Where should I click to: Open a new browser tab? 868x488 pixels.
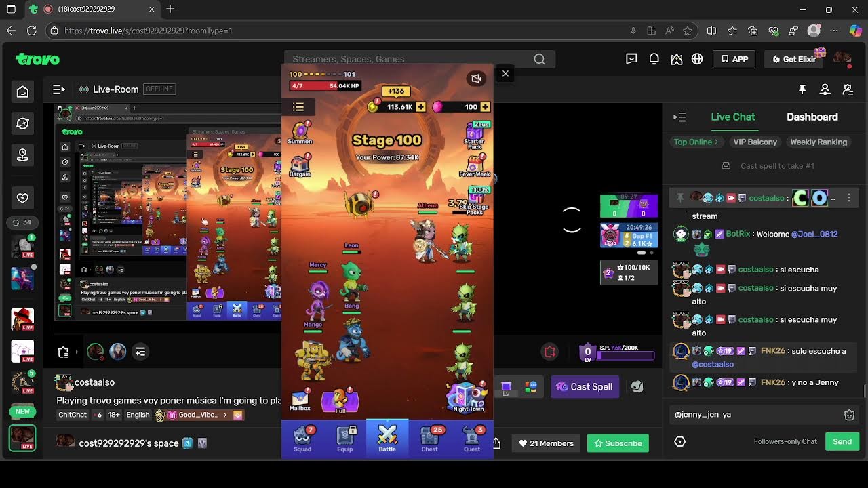click(170, 9)
